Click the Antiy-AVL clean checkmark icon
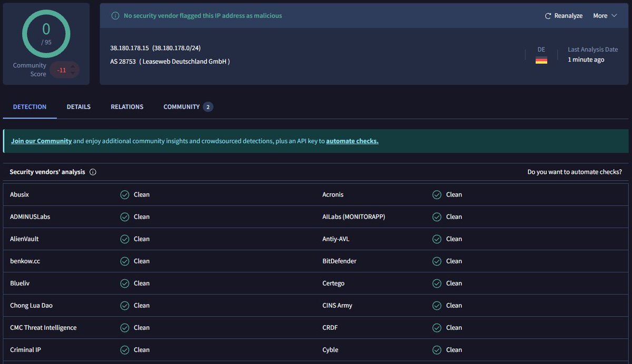This screenshot has height=364, width=632. click(437, 239)
